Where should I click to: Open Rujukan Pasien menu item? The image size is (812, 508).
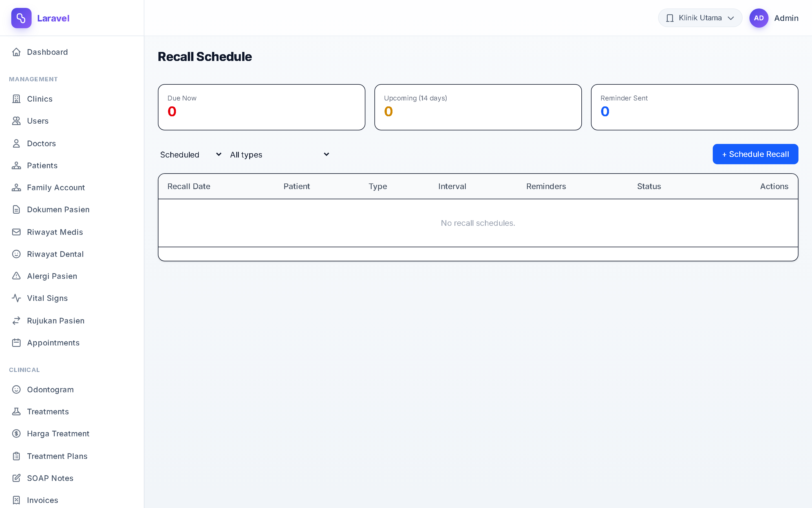72,321
